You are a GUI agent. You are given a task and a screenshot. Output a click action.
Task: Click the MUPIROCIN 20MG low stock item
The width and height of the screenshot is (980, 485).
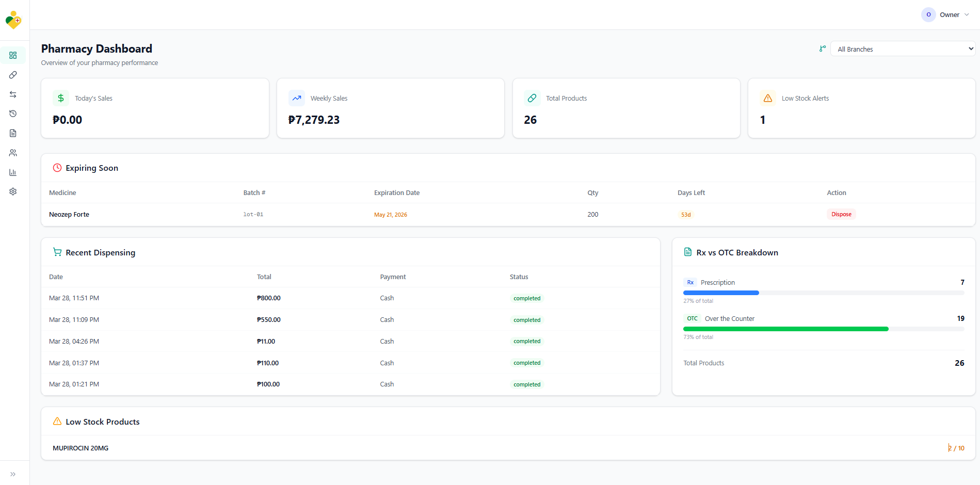pyautogui.click(x=81, y=448)
